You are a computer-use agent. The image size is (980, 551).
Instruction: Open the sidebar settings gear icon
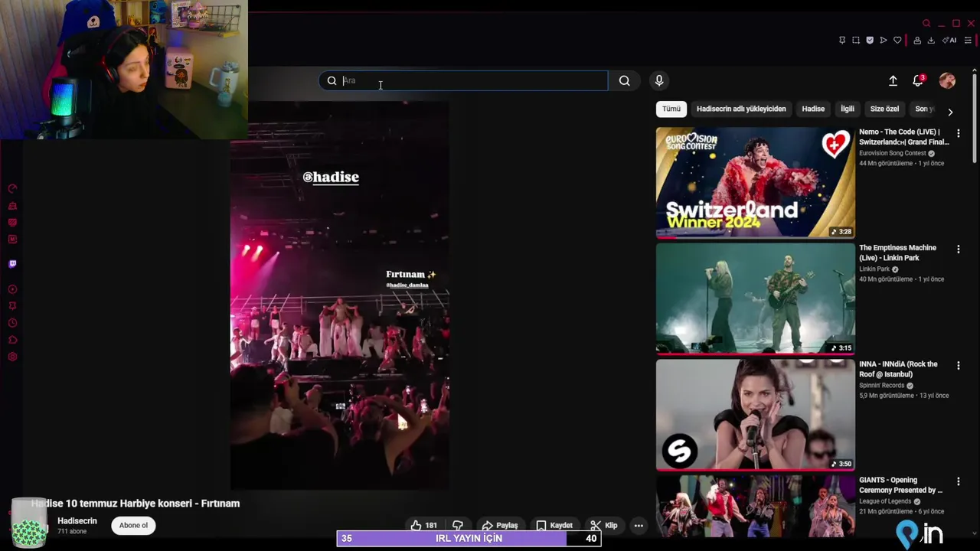point(12,357)
